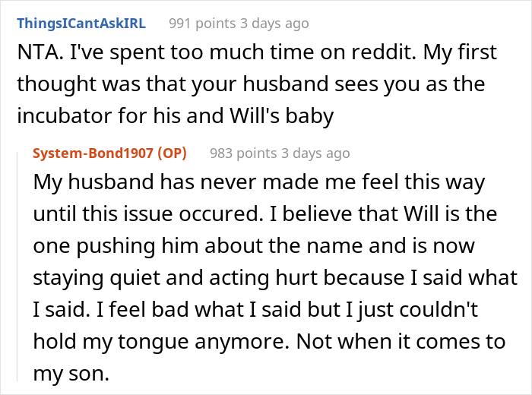Click line starting My husband has never

(x=259, y=182)
